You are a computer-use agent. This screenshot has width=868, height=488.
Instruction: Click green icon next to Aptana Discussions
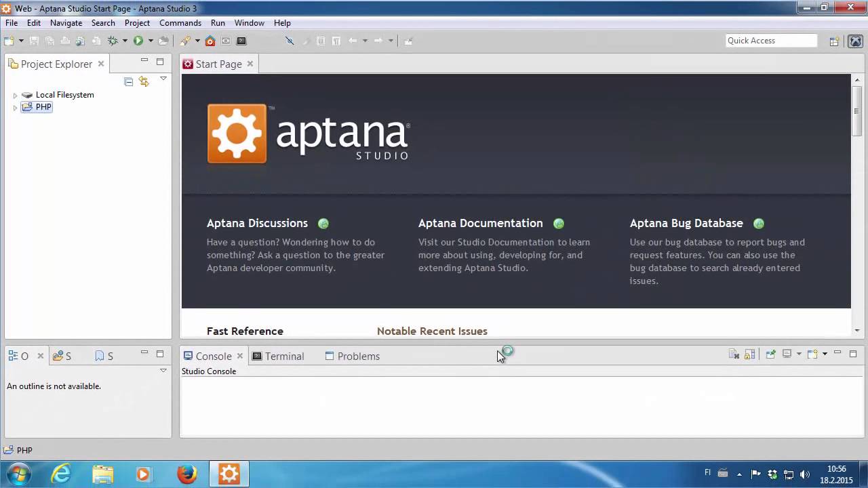click(323, 224)
